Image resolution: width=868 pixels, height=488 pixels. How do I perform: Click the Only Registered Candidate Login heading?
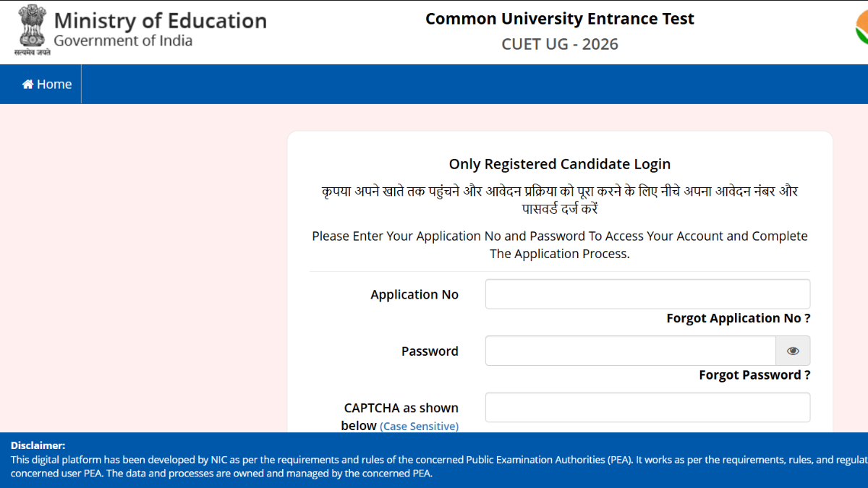tap(559, 165)
